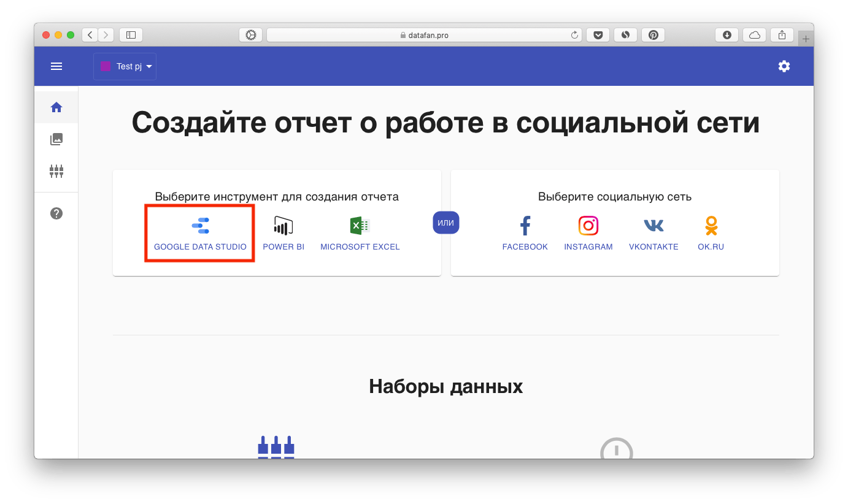Open a new Safari tab

[806, 39]
